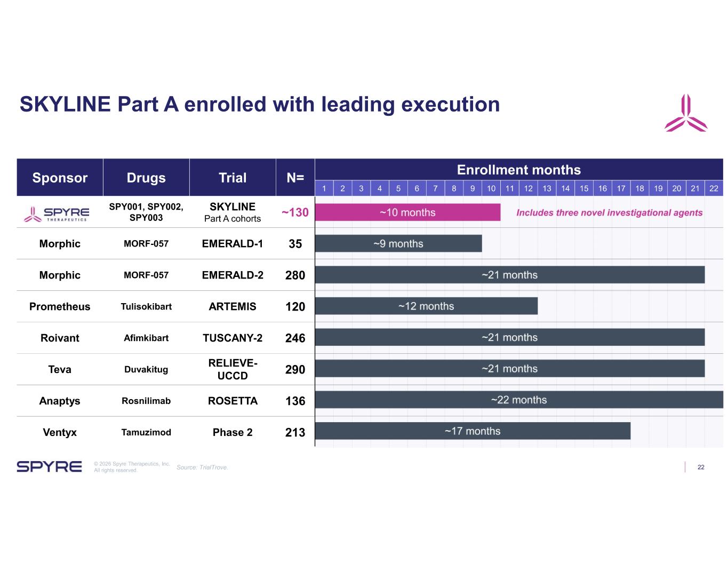The width and height of the screenshot is (728, 563).
Task: Click the Spyre Therapeutics logo in sponsor column
Action: pos(57,213)
